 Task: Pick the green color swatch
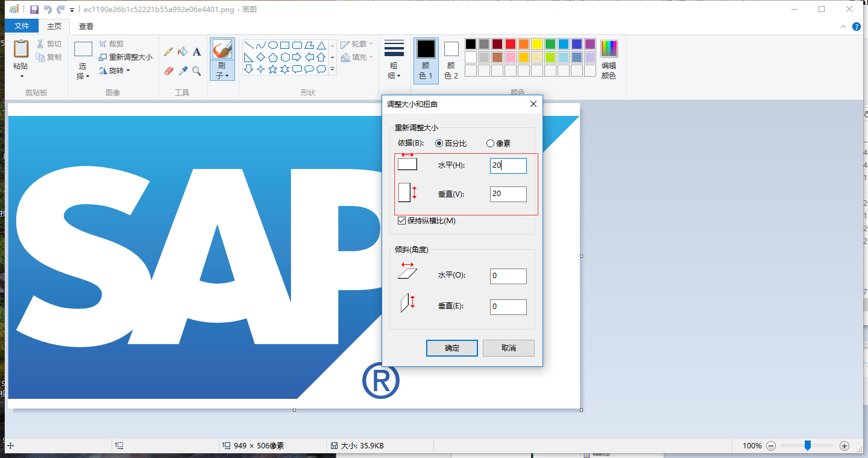550,44
